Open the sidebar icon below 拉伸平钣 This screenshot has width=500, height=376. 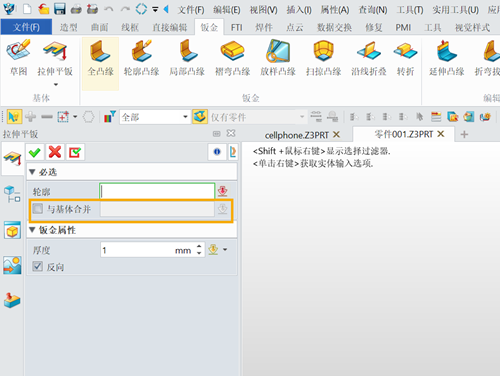tap(12, 194)
